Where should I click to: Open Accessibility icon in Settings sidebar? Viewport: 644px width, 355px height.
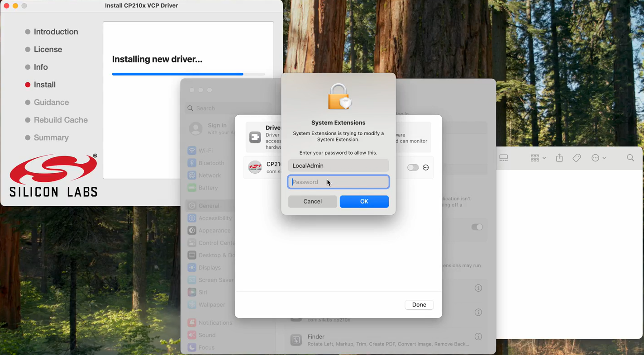pos(192,218)
